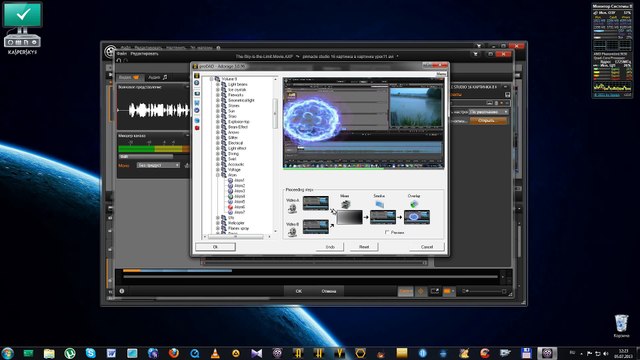The image size is (640, 360).
Task: Click the Shadow icon in processing steps
Action: [x=379, y=204]
